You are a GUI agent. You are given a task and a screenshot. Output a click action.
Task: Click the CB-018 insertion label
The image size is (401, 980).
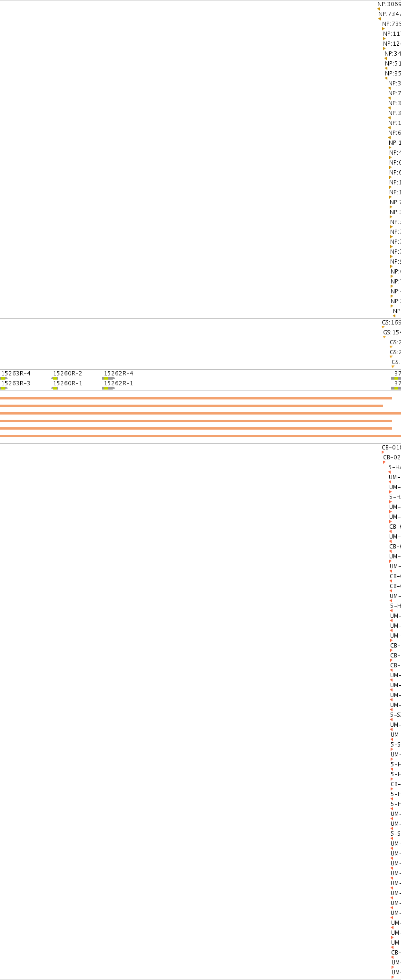[391, 447]
